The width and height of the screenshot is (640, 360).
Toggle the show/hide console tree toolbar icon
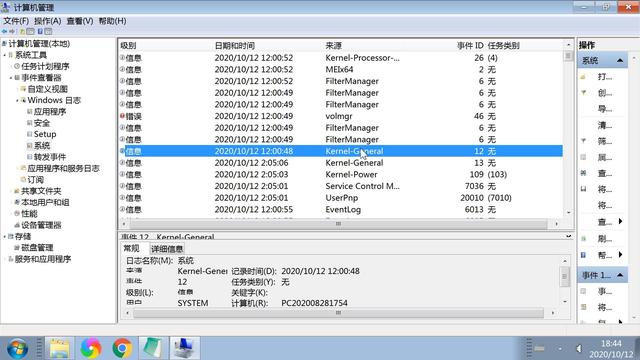click(x=30, y=31)
